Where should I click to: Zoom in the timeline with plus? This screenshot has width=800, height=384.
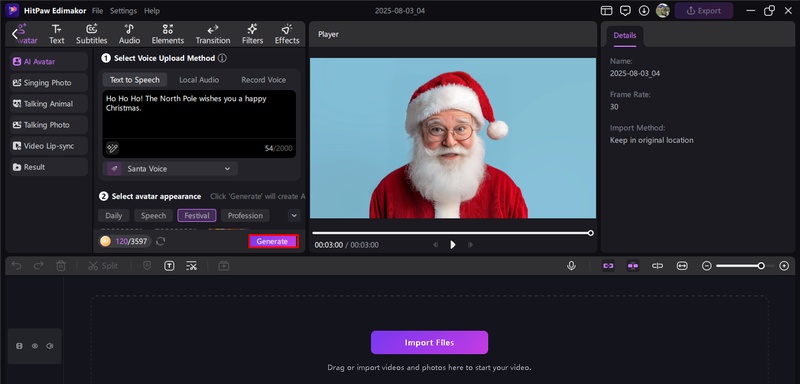click(x=784, y=266)
